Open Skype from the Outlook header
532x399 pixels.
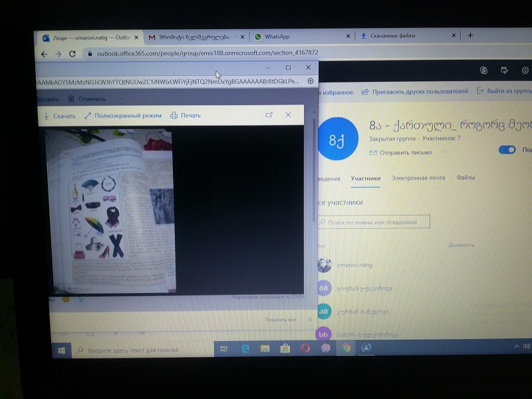pyautogui.click(x=484, y=70)
